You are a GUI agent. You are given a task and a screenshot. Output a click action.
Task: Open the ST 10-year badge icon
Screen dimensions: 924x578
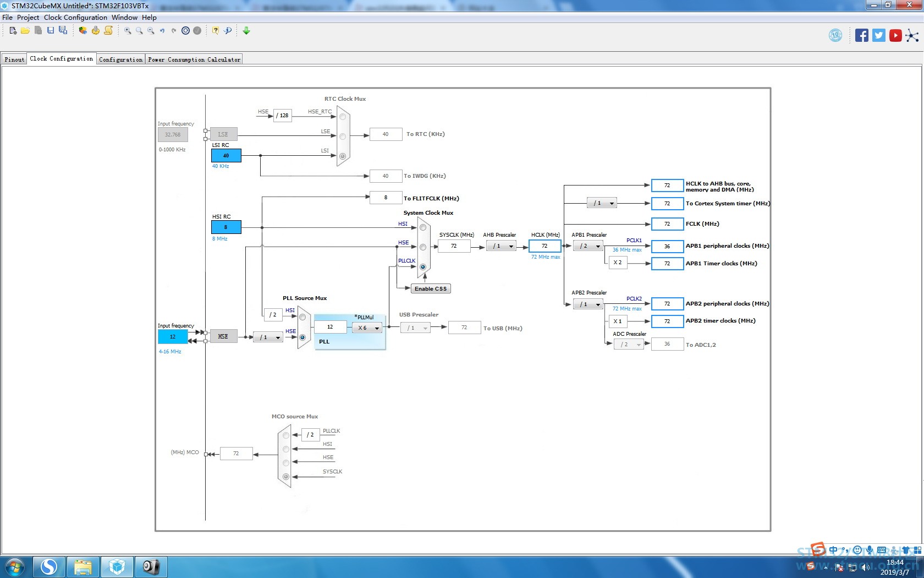pos(835,36)
